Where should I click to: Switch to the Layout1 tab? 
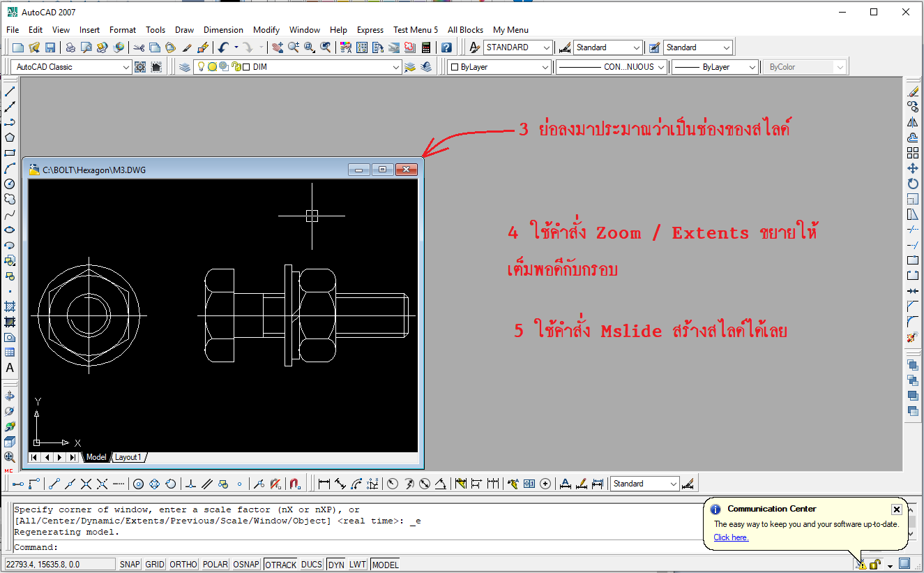(128, 457)
